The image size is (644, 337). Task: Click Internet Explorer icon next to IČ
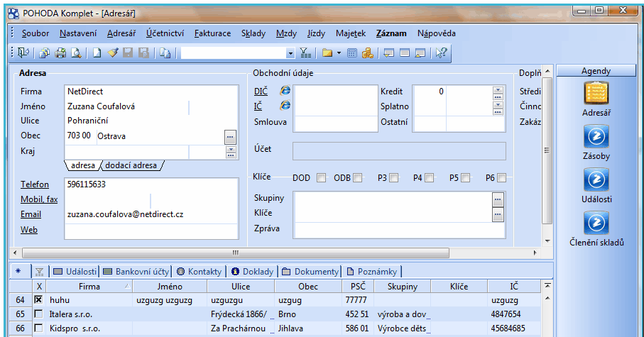coord(285,106)
